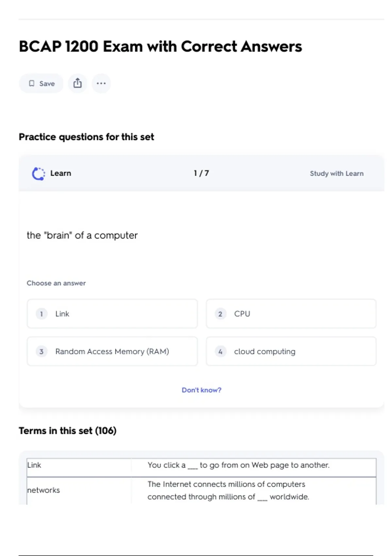Open the three-dot more options menu
Screen dimensions: 392x556
pyautogui.click(x=101, y=83)
